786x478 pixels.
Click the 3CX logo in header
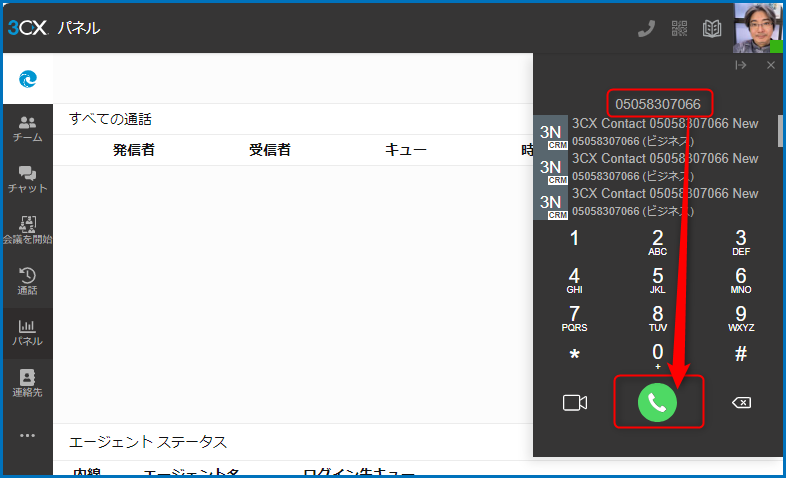click(x=28, y=28)
